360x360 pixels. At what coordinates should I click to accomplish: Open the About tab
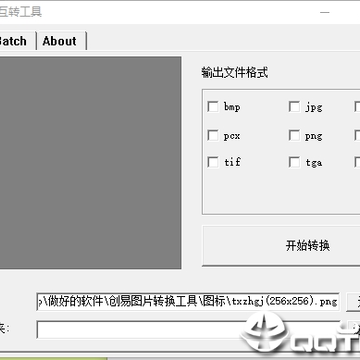pos(62,41)
